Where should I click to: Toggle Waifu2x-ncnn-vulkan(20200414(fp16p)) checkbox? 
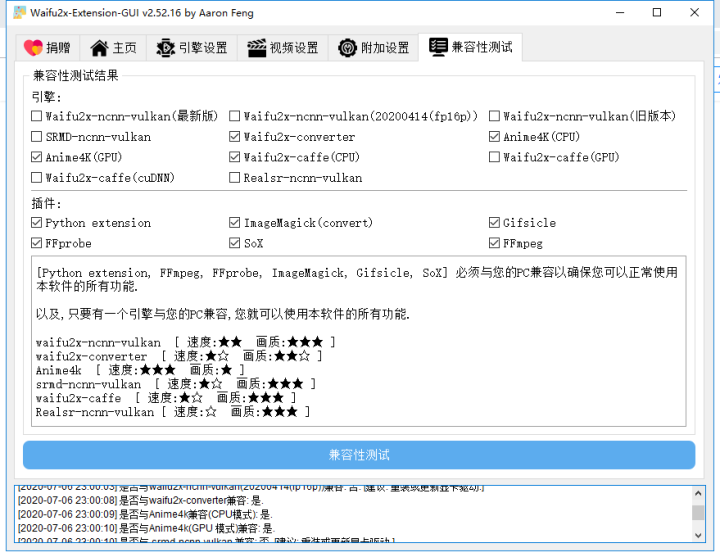(234, 116)
